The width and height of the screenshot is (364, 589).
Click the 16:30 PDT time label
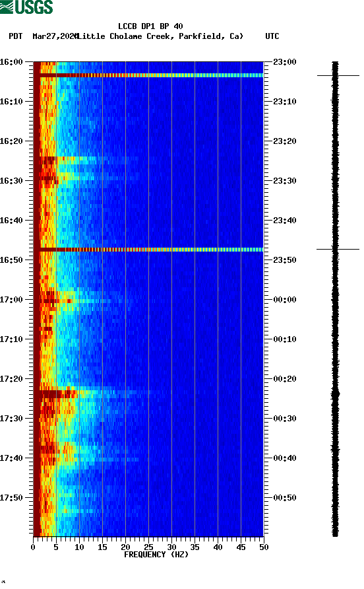pyautogui.click(x=11, y=181)
